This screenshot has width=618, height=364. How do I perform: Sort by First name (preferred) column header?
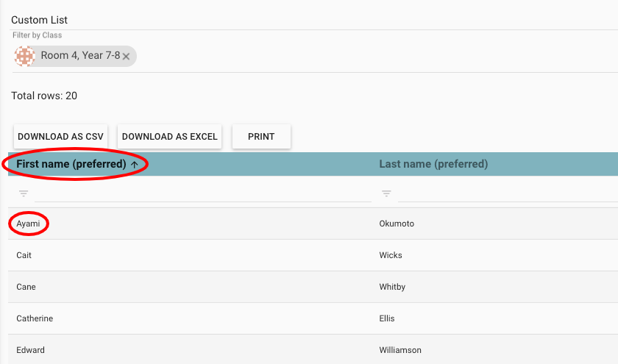pos(71,164)
